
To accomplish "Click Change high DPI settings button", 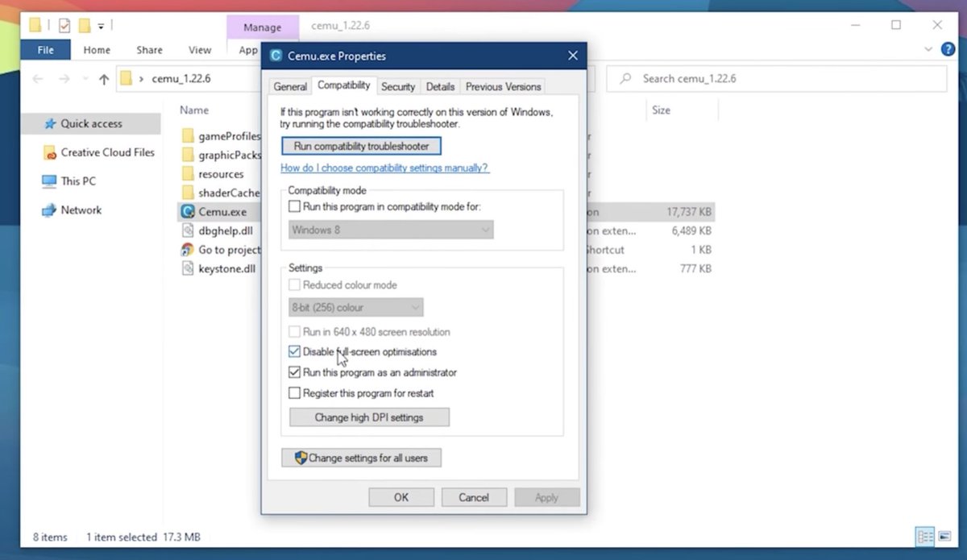I will tap(369, 417).
